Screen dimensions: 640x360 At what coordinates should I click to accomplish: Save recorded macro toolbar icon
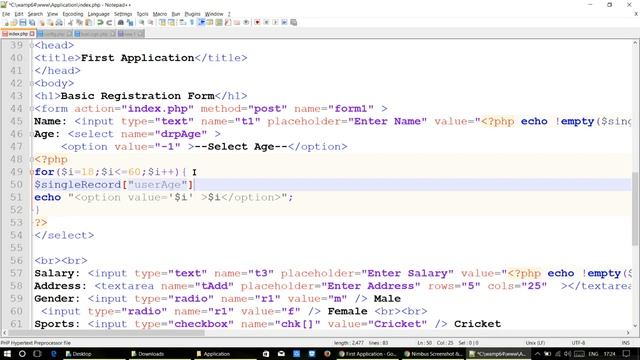click(x=293, y=22)
